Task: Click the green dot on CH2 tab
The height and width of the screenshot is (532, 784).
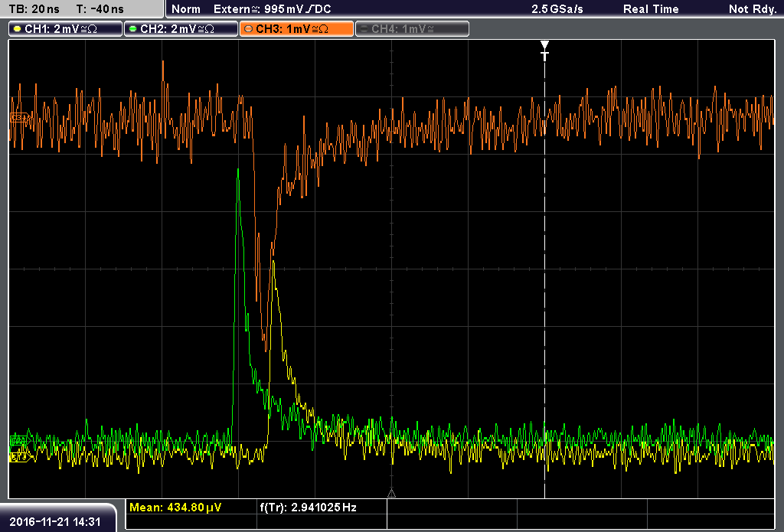Action: click(133, 29)
